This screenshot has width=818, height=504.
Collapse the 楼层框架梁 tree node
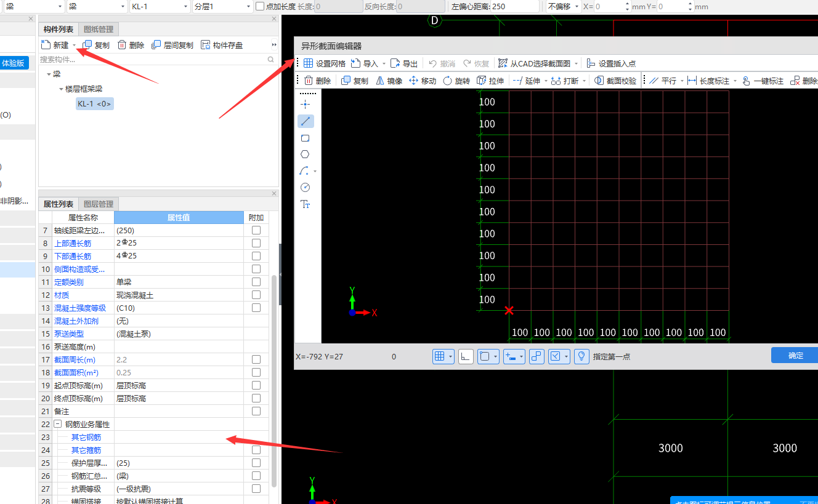click(x=61, y=89)
